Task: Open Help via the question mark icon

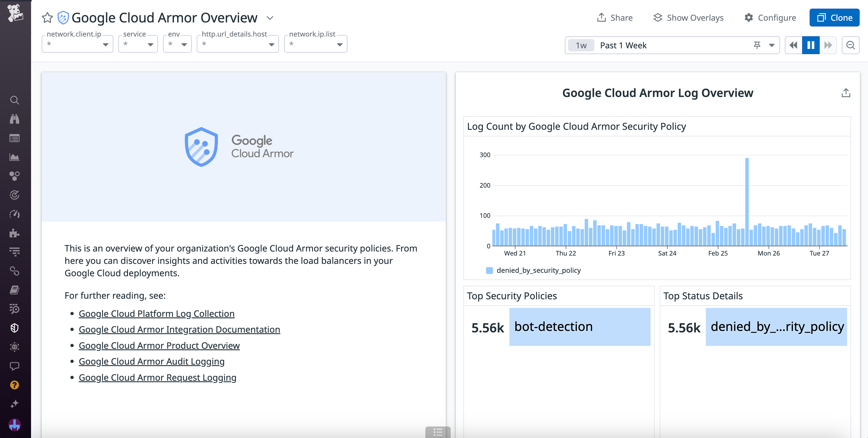Action: 15,385
